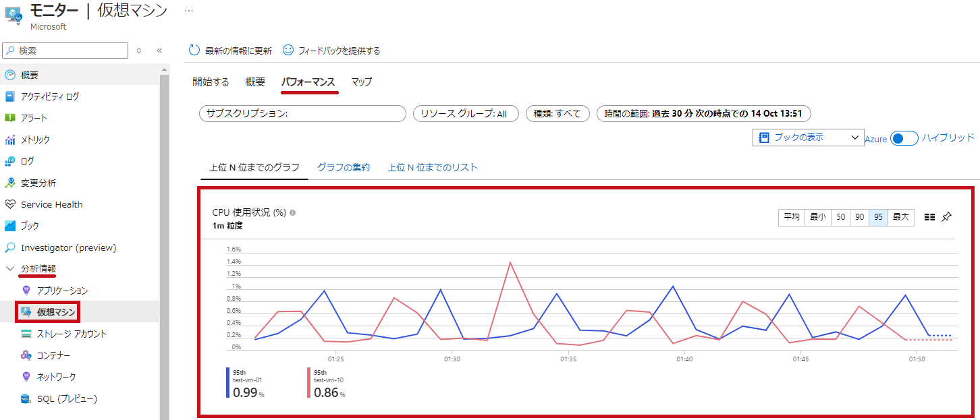Open the time range filter
This screenshot has height=420, width=980.
click(704, 114)
